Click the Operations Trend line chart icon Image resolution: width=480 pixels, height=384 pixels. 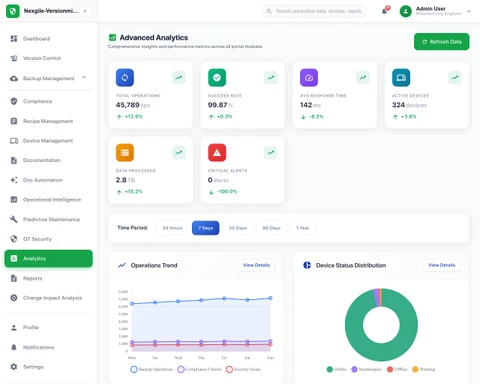pos(122,265)
